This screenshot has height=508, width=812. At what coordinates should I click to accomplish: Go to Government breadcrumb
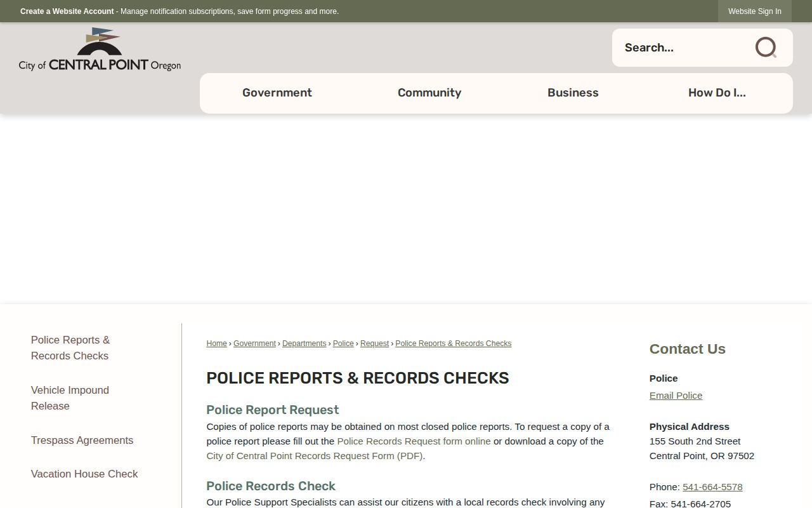254,344
